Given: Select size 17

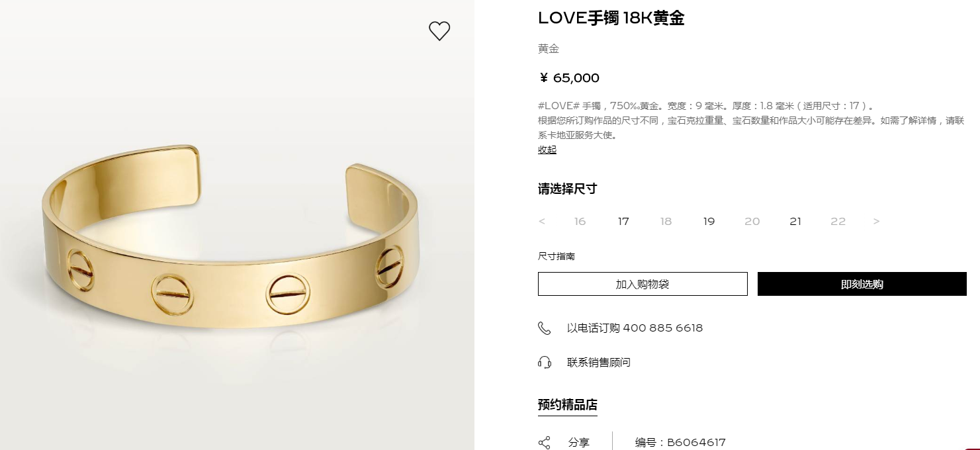Looking at the screenshot, I should (x=623, y=222).
